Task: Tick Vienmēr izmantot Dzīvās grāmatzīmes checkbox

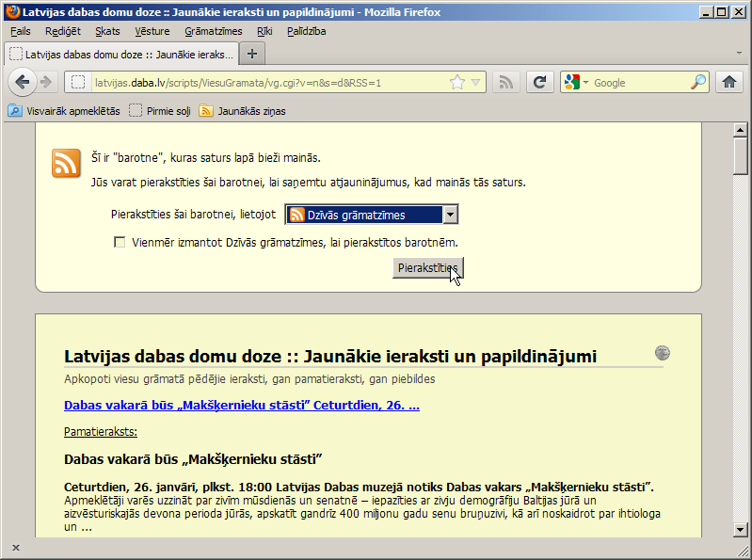Action: (x=120, y=242)
